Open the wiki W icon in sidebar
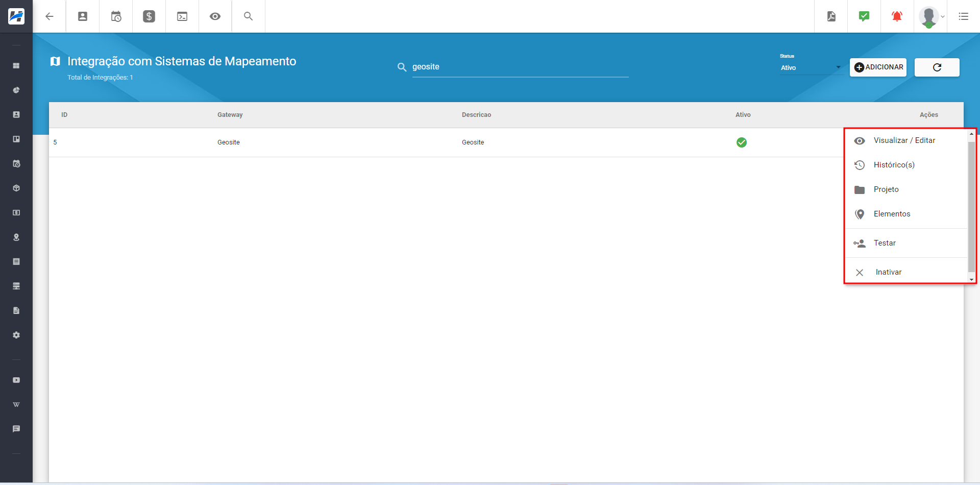This screenshot has height=485, width=980. pos(16,405)
